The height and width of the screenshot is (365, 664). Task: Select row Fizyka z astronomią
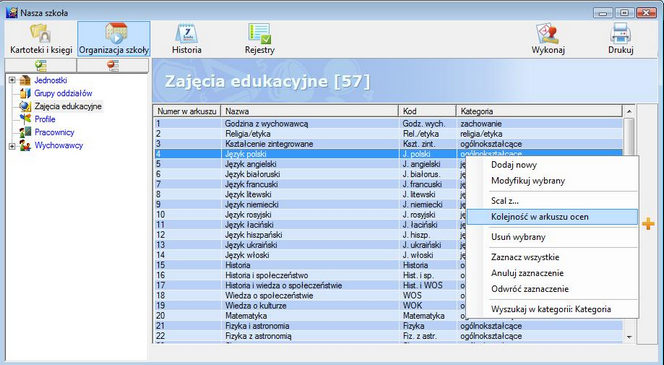point(388,336)
